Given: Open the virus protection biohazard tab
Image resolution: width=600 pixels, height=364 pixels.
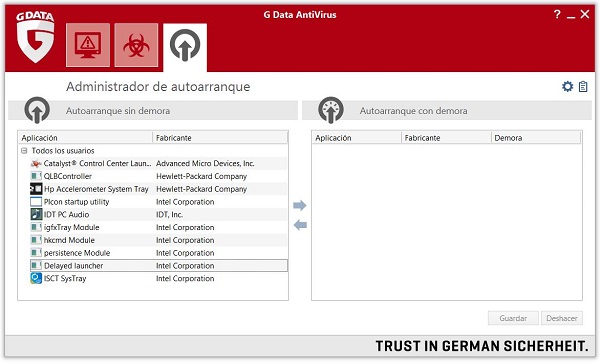Looking at the screenshot, I should click(x=136, y=45).
